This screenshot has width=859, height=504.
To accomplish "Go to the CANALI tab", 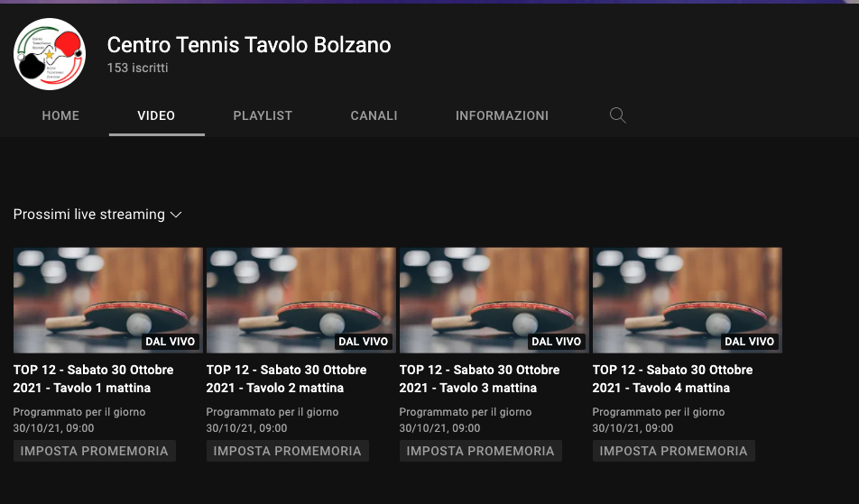I will click(374, 115).
